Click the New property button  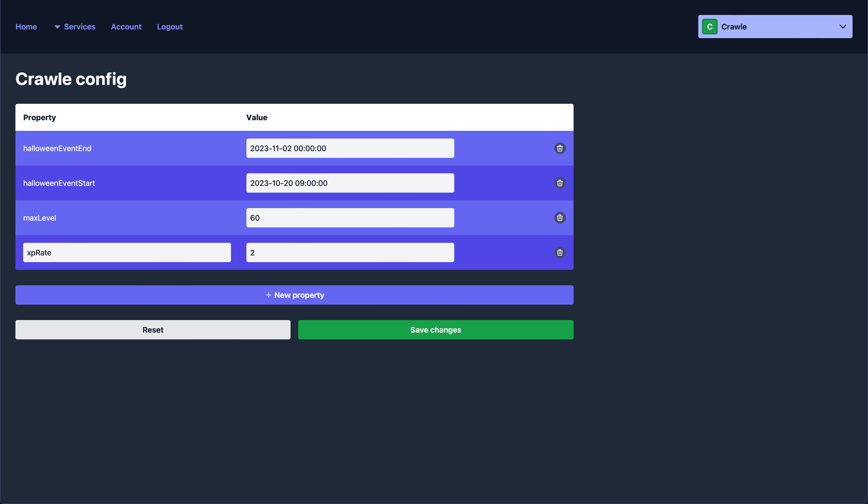294,294
